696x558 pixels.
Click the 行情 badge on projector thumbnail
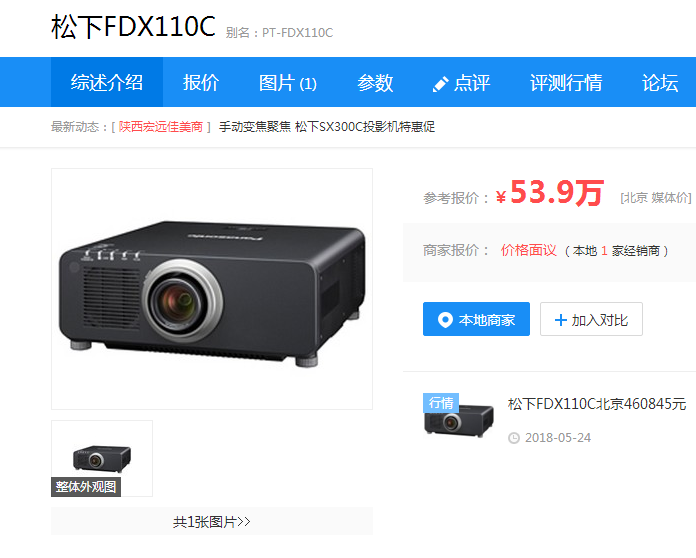[441, 403]
